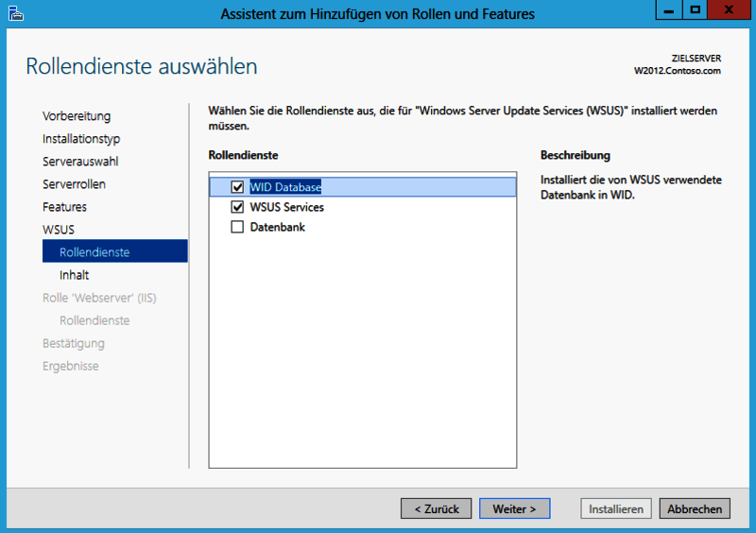The width and height of the screenshot is (756, 533).
Task: Go to Serverauswahl step
Action: pyautogui.click(x=80, y=162)
